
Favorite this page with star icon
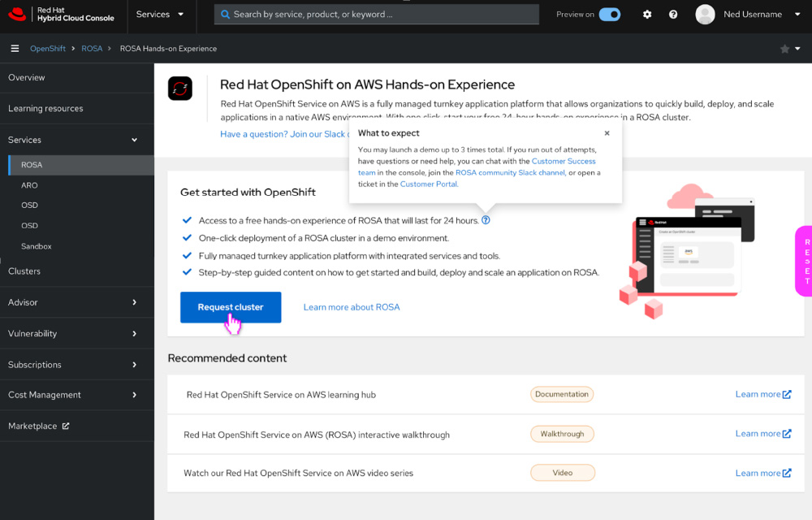784,49
